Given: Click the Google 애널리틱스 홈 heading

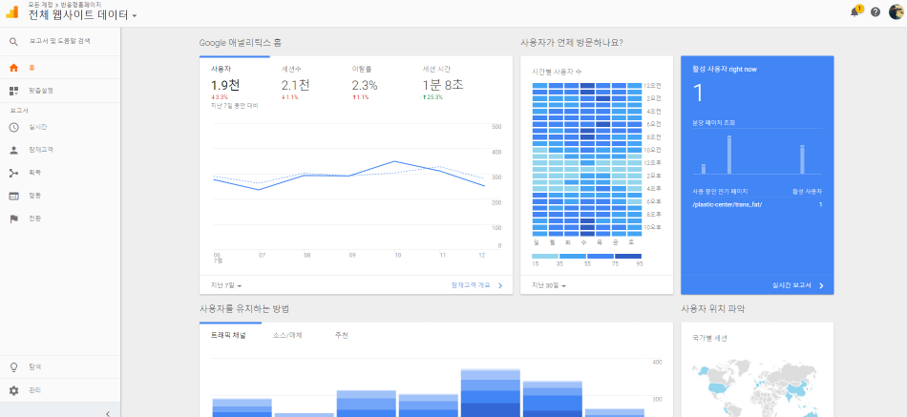Looking at the screenshot, I should coord(241,43).
